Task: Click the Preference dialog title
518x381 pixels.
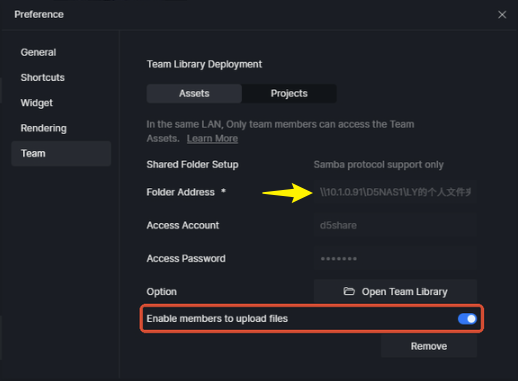Action: click(x=39, y=14)
